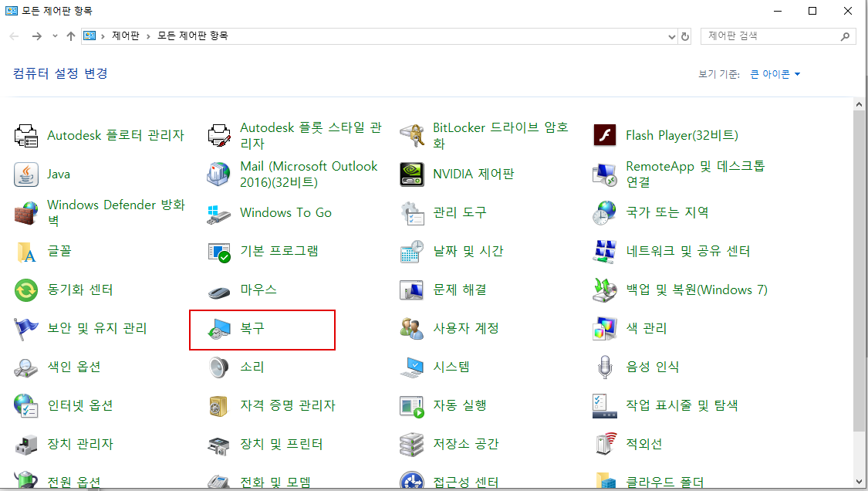Open the 색인 옵션 magnifier icon

click(26, 367)
